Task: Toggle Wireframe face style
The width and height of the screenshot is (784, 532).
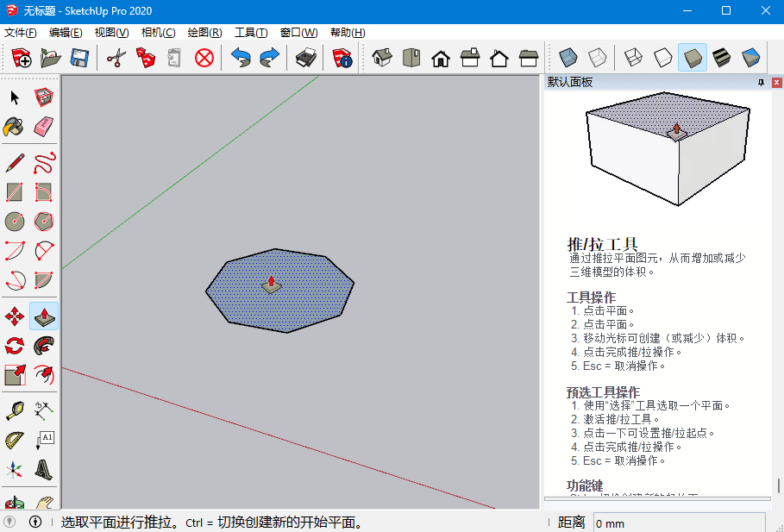Action: point(633,58)
